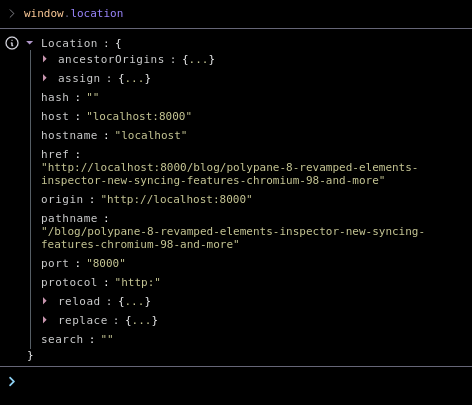Click the href URL string value
The width and height of the screenshot is (472, 405).
pyautogui.click(x=229, y=174)
